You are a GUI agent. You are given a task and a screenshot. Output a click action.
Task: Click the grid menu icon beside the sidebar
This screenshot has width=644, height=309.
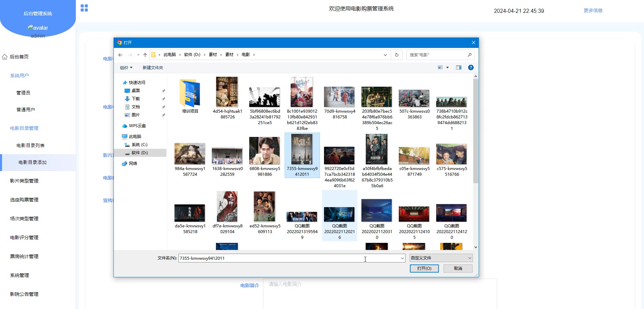[x=84, y=8]
